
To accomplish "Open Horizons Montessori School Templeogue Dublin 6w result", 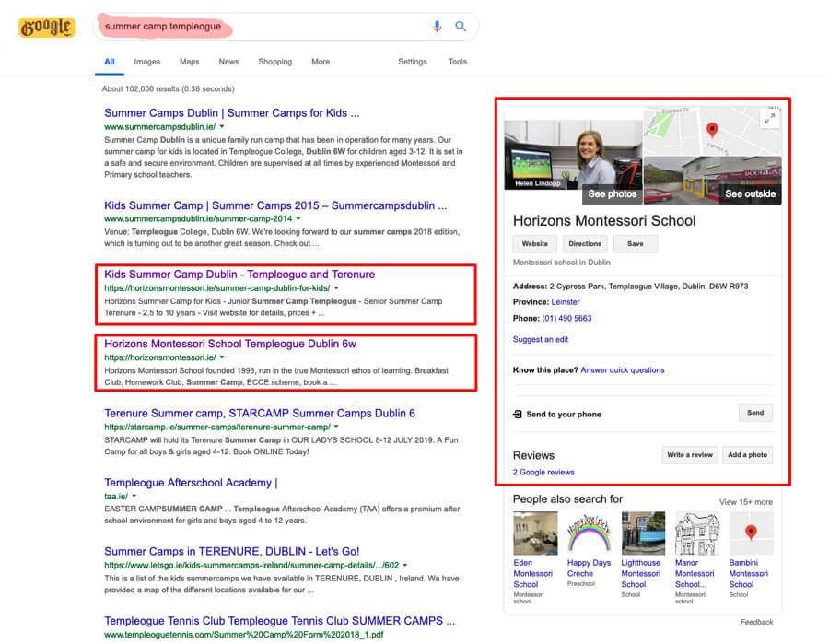I will click(230, 344).
